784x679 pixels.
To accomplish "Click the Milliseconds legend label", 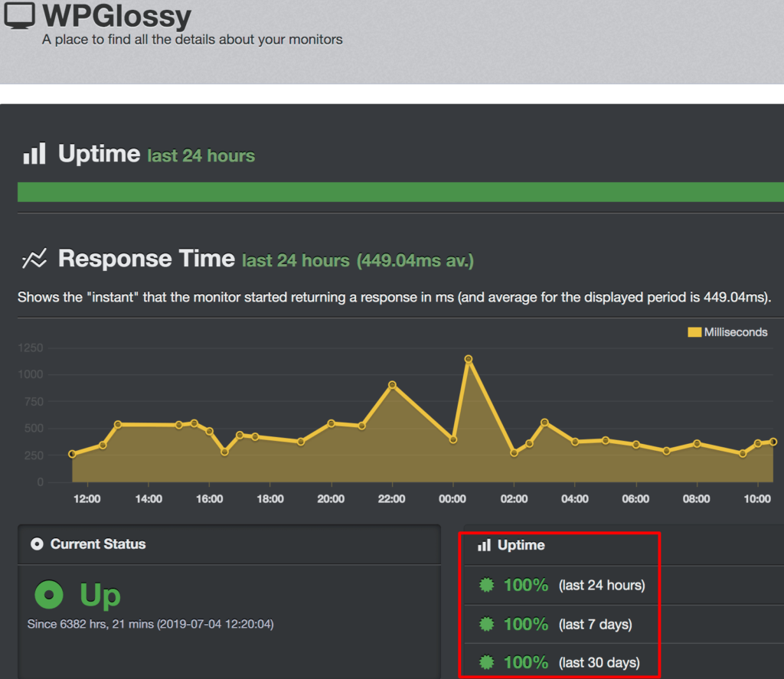I will [736, 332].
